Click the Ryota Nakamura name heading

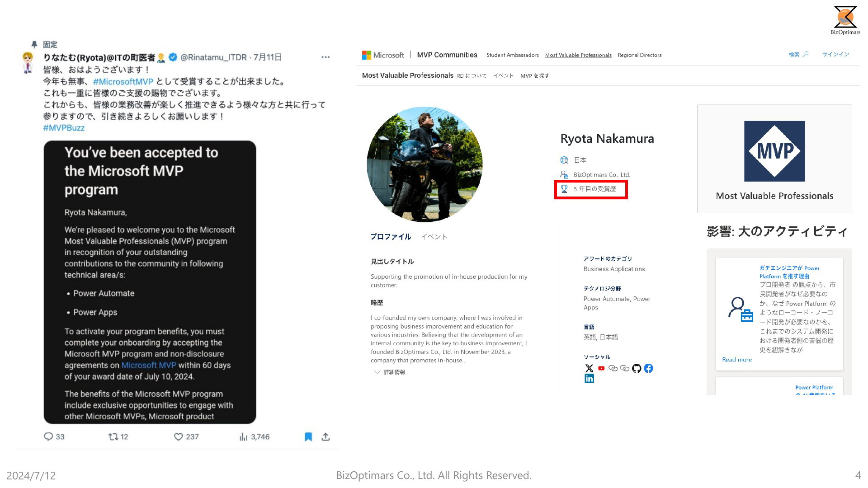607,139
